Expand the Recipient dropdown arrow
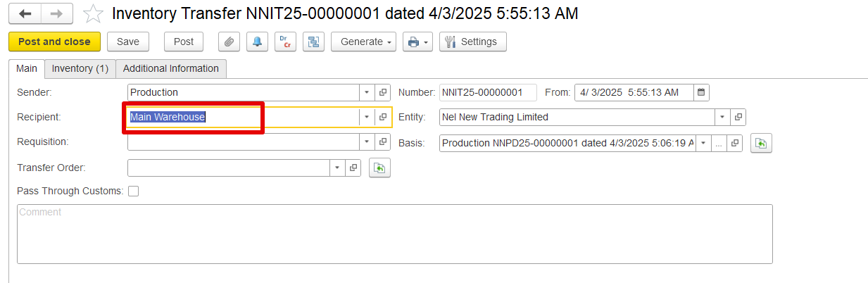 (x=367, y=117)
